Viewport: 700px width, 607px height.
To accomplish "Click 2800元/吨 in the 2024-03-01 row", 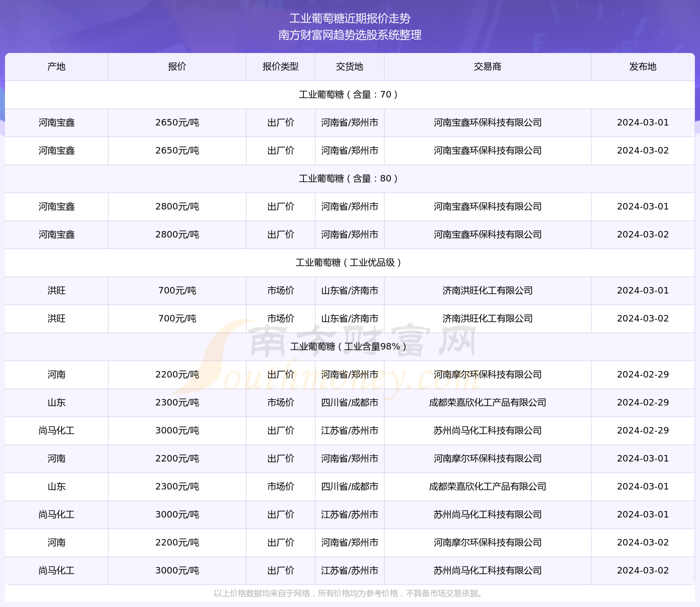I will [x=177, y=206].
